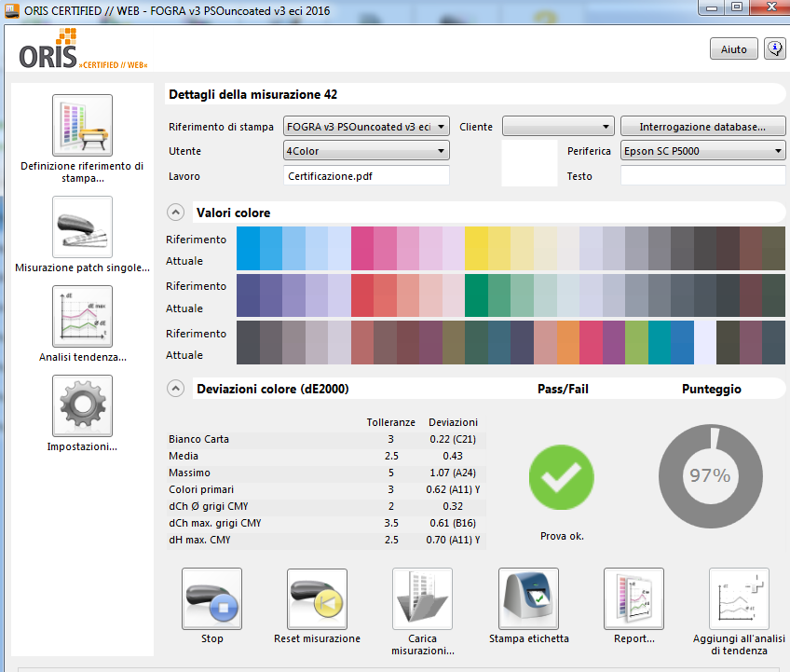Click the green Pass checkmark icon

561,477
